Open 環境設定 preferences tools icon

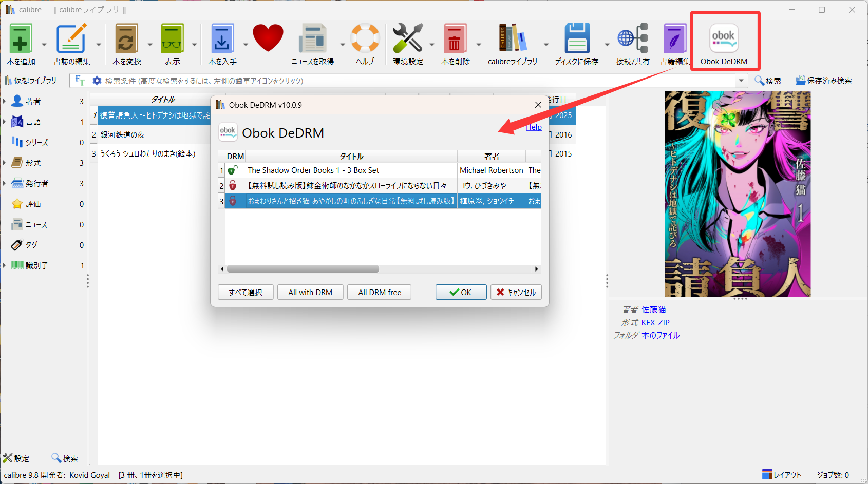408,38
